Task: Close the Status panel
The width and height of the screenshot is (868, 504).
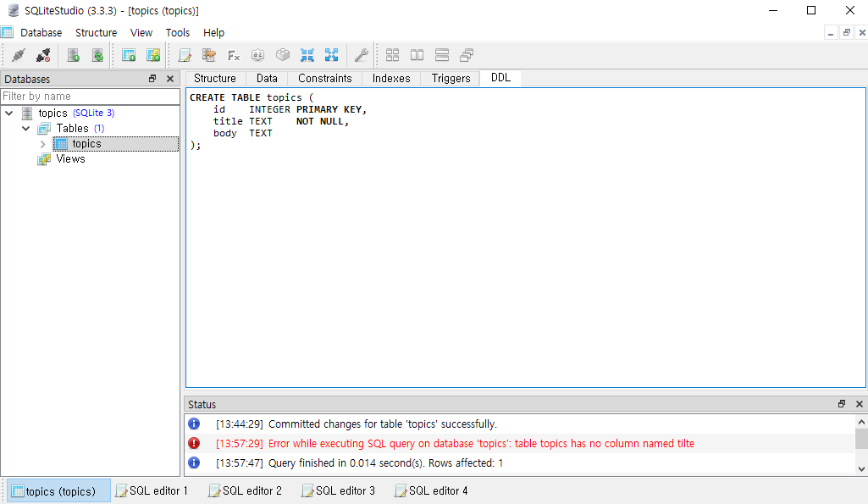Action: (860, 404)
